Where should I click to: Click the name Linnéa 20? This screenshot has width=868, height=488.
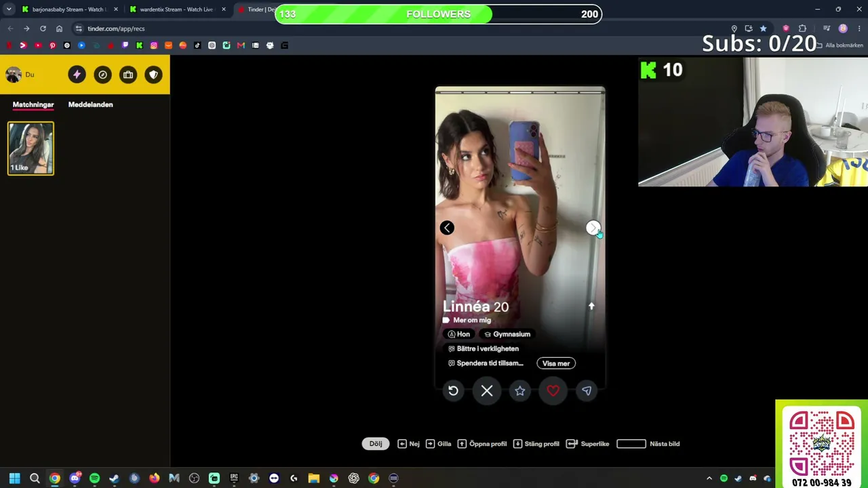pyautogui.click(x=475, y=306)
